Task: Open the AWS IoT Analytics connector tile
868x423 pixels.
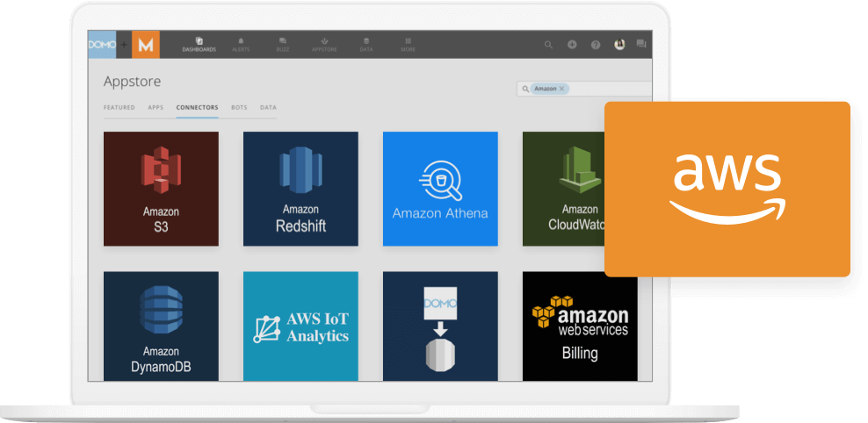Action: click(x=300, y=326)
